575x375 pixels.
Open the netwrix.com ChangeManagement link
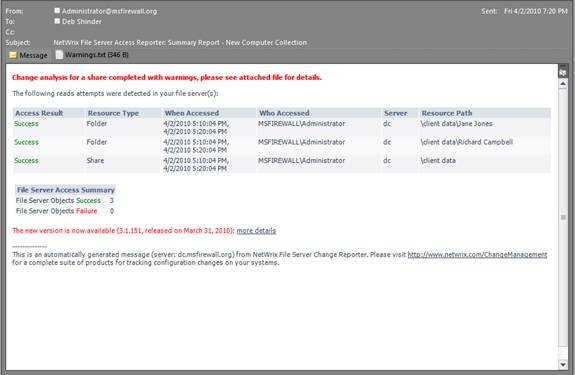click(477, 254)
